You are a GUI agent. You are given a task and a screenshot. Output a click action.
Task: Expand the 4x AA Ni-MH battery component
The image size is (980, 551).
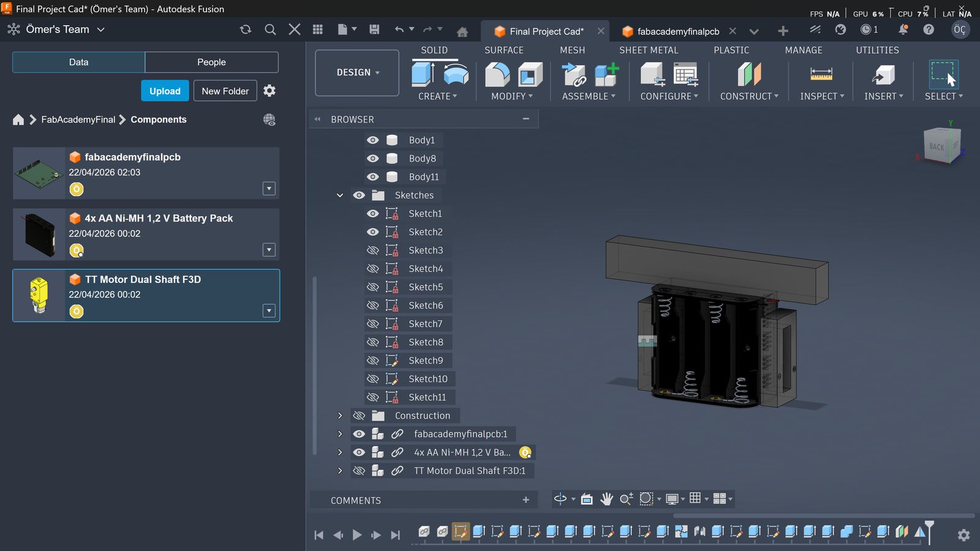pyautogui.click(x=340, y=452)
